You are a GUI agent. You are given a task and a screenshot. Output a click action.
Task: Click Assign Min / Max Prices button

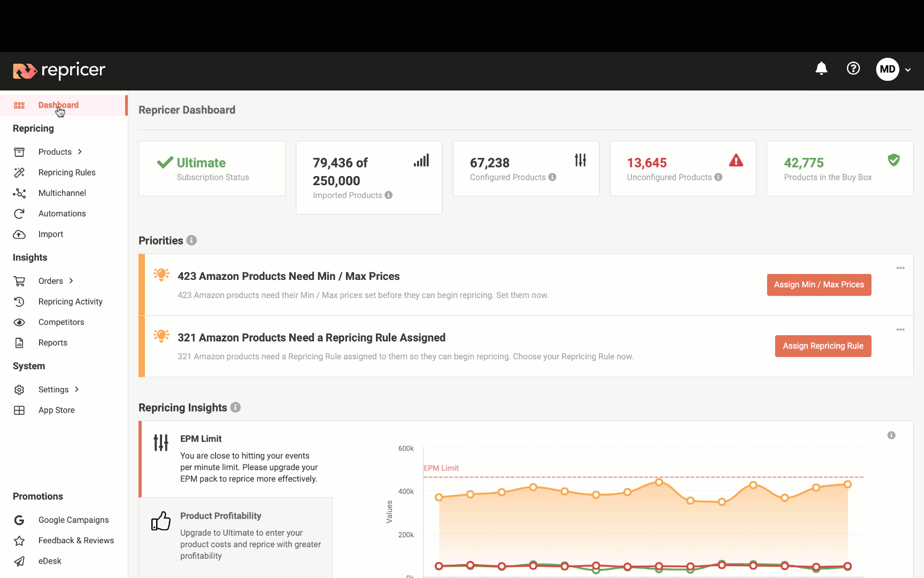(819, 285)
